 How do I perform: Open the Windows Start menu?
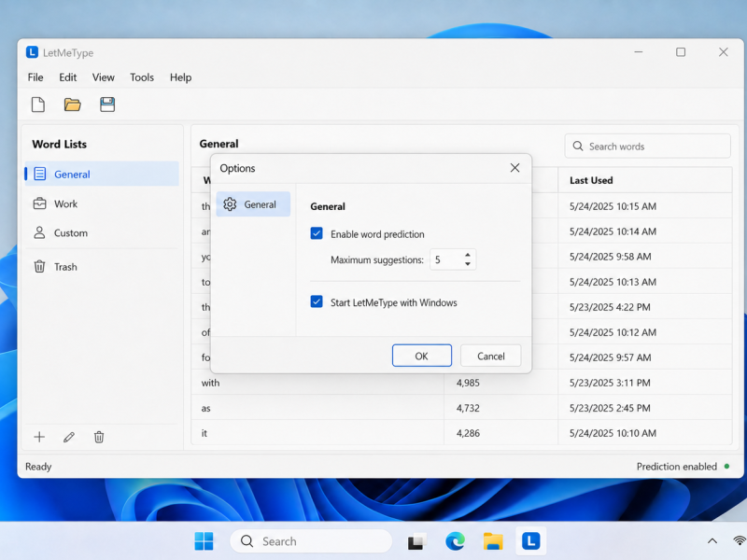(x=204, y=541)
